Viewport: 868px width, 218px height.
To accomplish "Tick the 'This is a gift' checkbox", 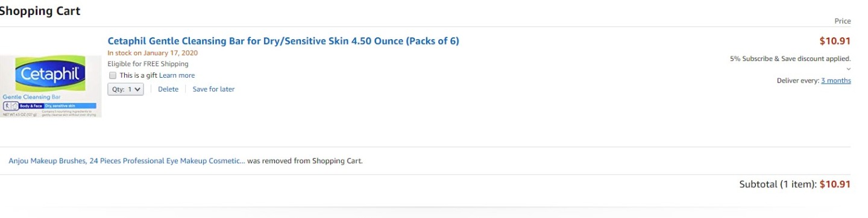I will pyautogui.click(x=113, y=75).
